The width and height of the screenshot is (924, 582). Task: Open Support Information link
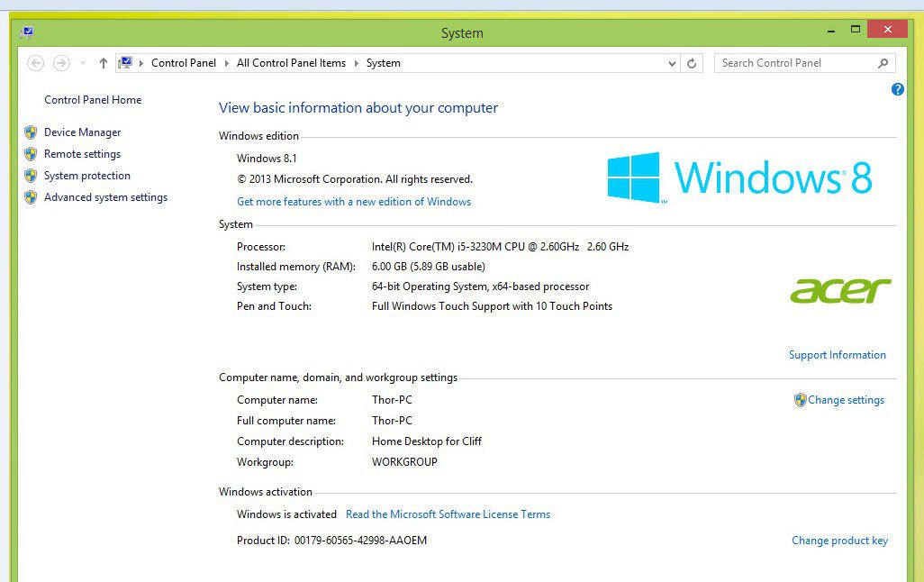pos(838,355)
